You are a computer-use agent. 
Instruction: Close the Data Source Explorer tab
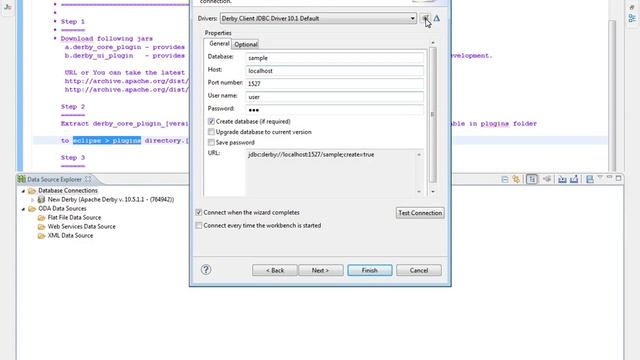click(88, 179)
